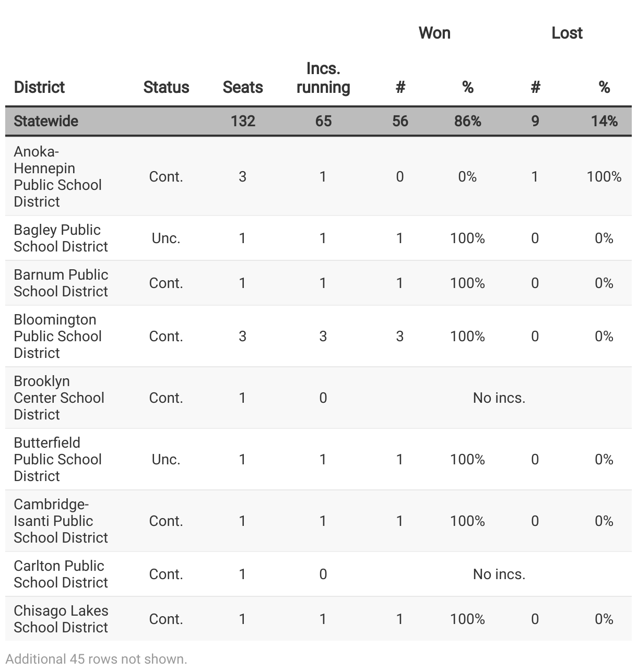Screen dimensions: 637x672
Task: Select the Brooklyn Center School District name
Action: (x=59, y=398)
